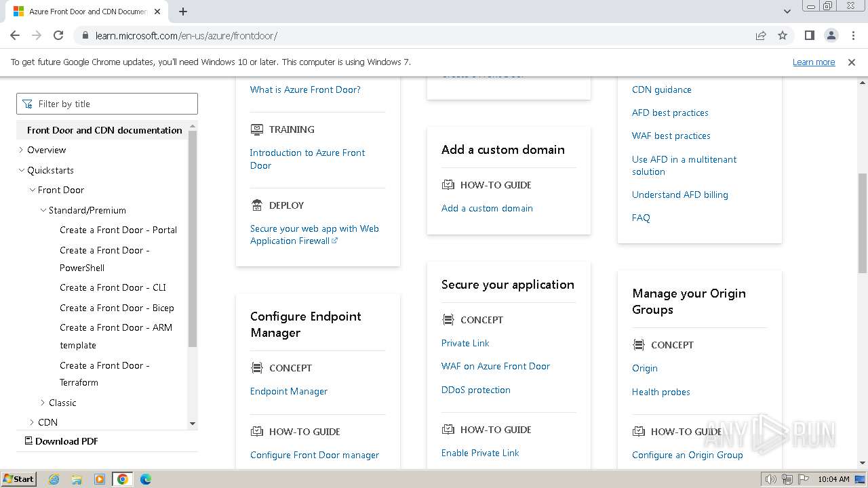This screenshot has height=488, width=868.
Task: Open Create a Front Door - PowerShell
Action: [x=104, y=259]
